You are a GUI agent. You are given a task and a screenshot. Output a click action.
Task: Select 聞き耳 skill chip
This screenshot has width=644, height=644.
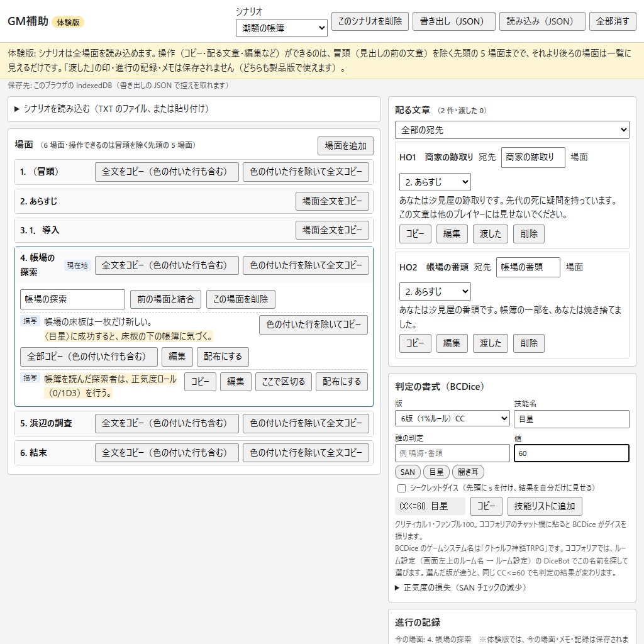[468, 472]
